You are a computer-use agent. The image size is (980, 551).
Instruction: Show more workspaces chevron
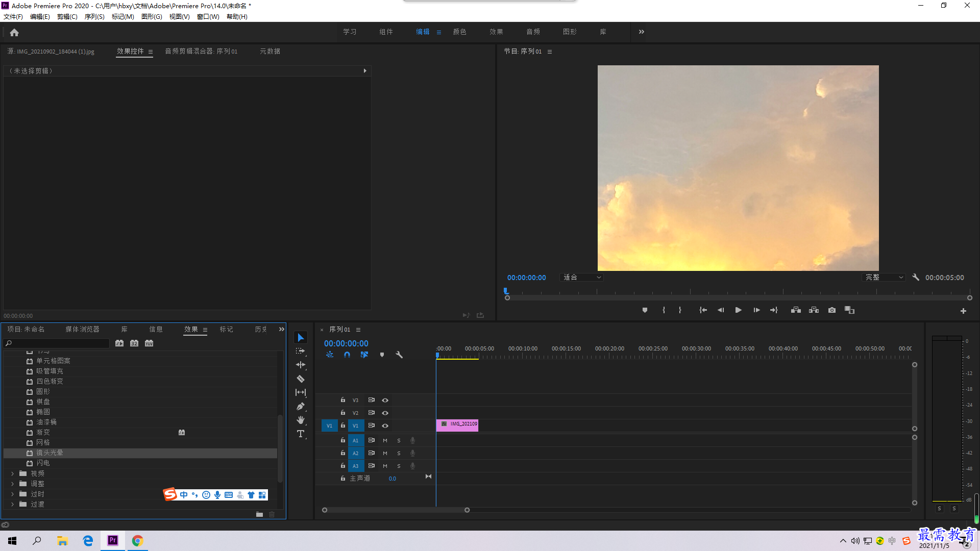642,32
